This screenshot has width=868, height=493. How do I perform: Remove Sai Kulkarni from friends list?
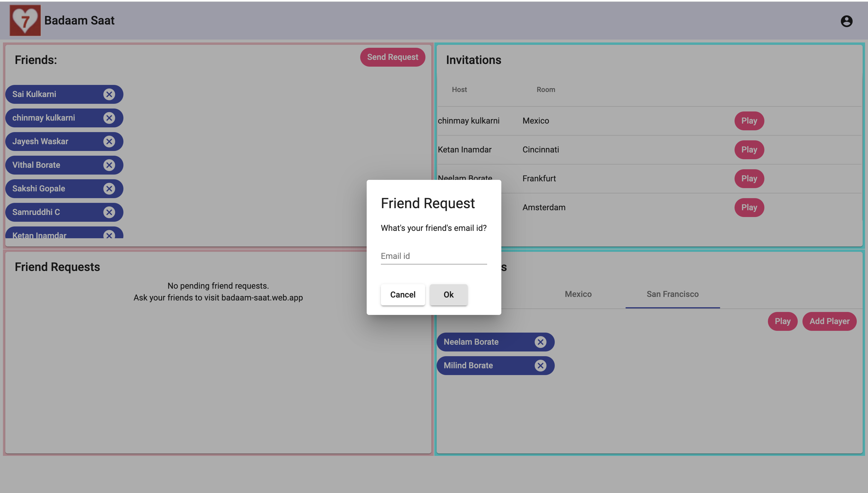[x=109, y=94]
